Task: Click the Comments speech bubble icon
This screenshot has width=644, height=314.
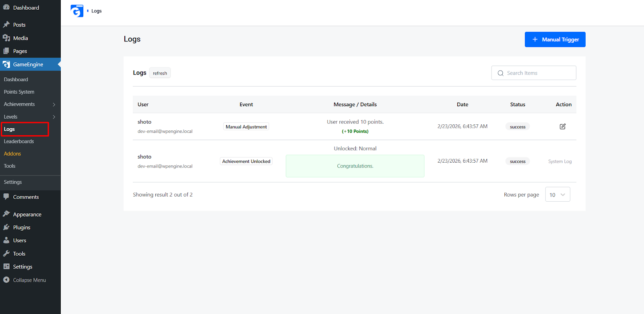Action: tap(6, 197)
